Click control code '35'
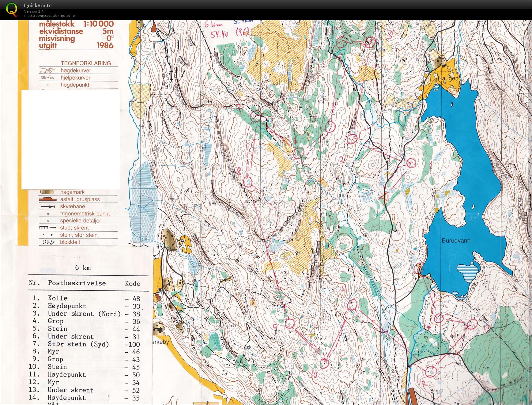This screenshot has height=405, width=532. point(136,398)
